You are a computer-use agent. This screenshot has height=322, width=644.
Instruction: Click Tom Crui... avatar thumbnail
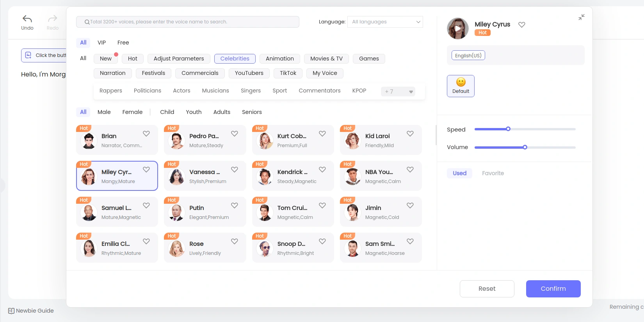[x=265, y=213]
